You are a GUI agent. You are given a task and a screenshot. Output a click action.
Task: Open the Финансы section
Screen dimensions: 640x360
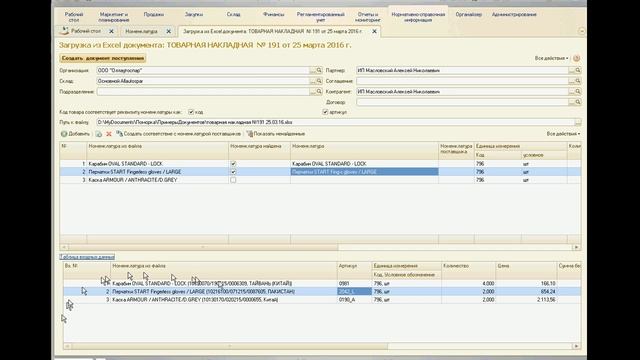click(x=273, y=14)
